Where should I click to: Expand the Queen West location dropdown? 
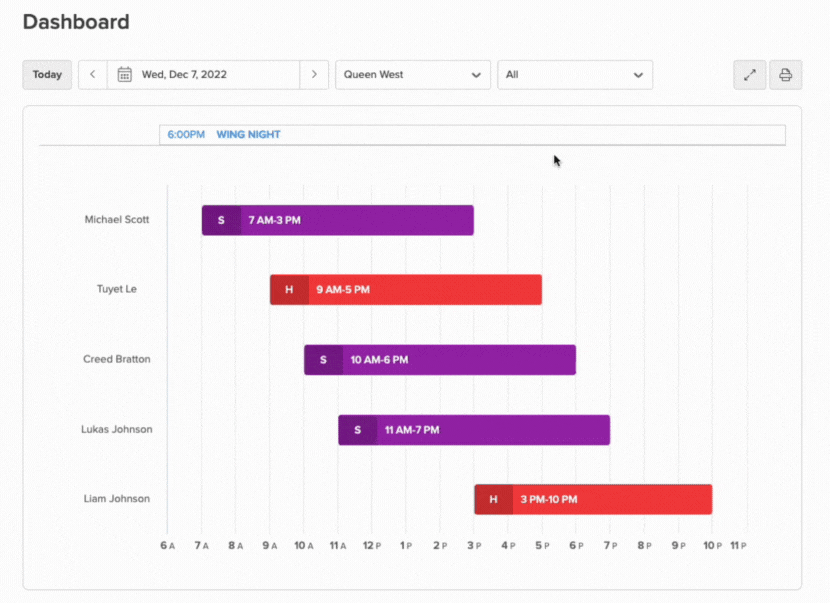click(x=412, y=75)
